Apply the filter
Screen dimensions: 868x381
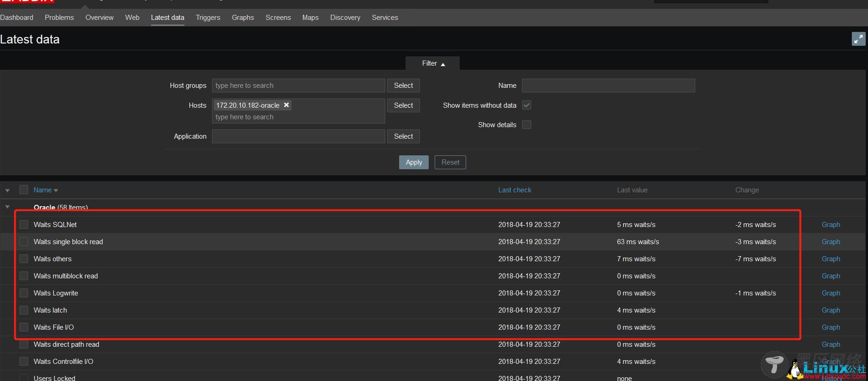click(414, 162)
